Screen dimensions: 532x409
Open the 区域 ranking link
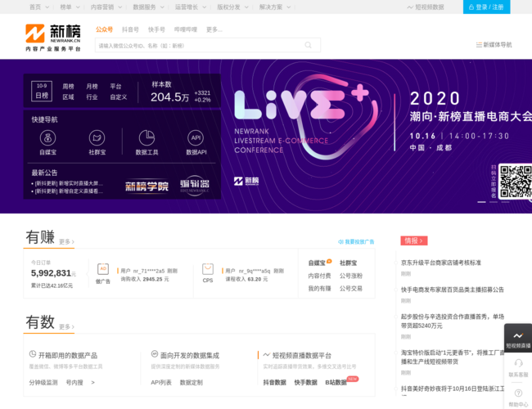(68, 97)
